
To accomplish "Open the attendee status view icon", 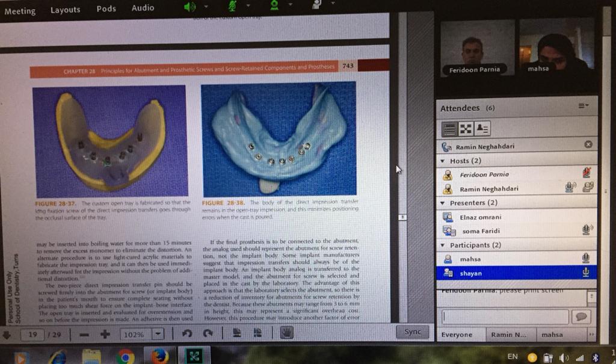I will [x=482, y=128].
